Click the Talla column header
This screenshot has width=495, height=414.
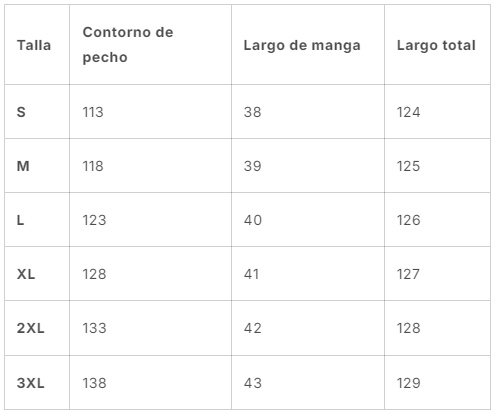coord(34,45)
